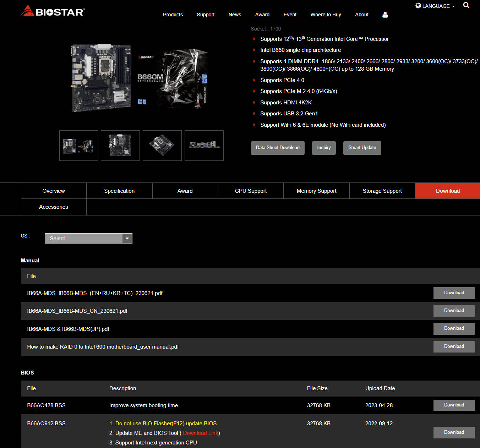Download the CN manual PDF

454,311
